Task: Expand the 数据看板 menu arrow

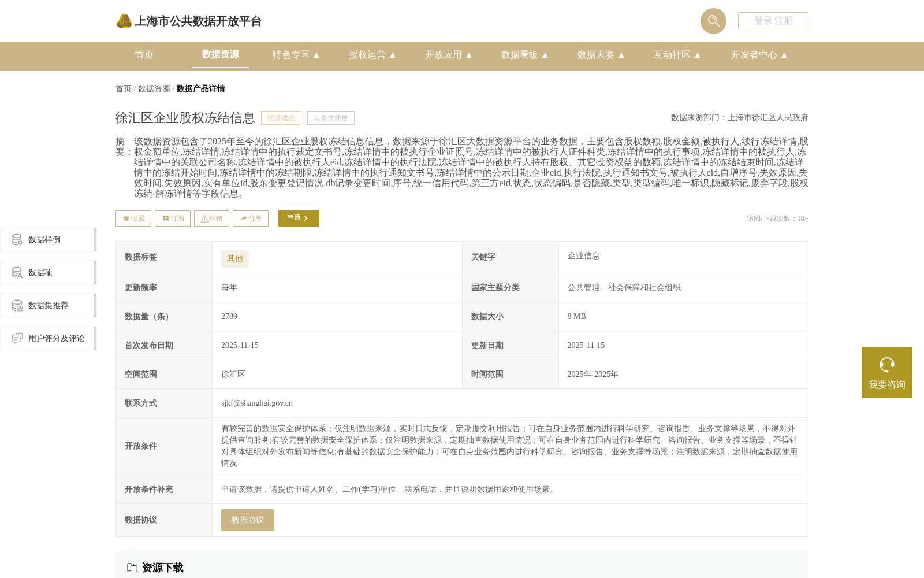Action: pyautogui.click(x=545, y=55)
